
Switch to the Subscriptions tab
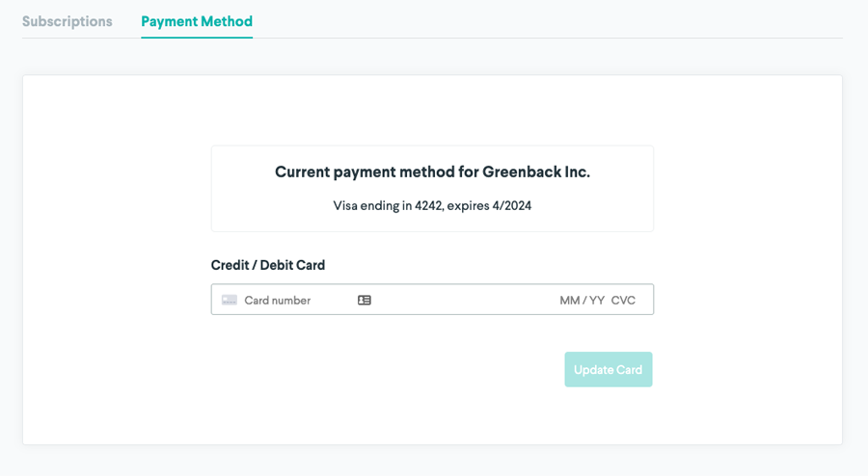click(67, 21)
